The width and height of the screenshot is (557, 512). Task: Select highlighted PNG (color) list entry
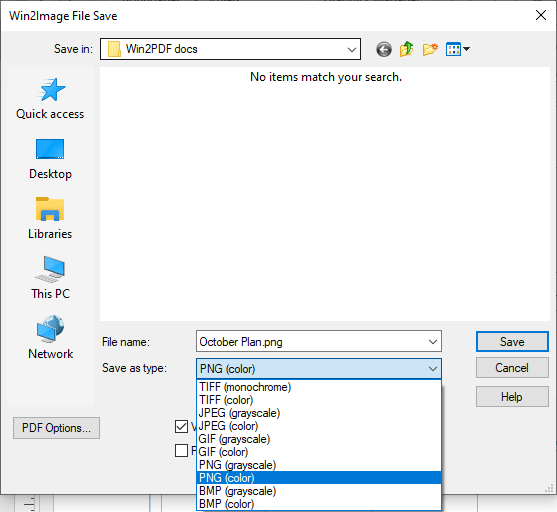319,478
